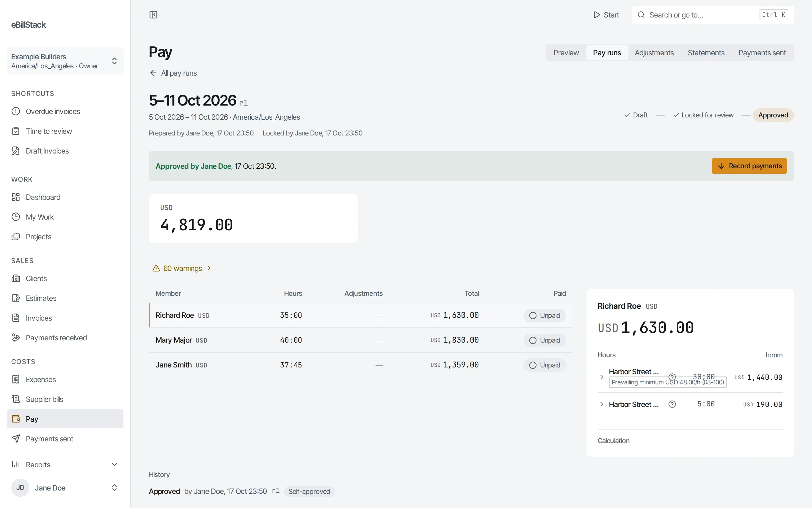
Task: Open Invoices page
Action: pyautogui.click(x=65, y=318)
